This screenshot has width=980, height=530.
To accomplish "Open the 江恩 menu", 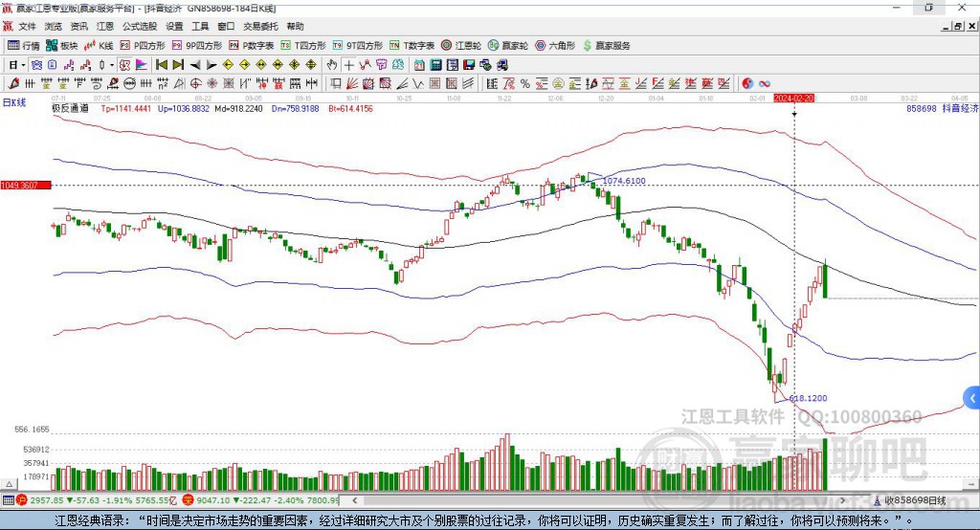I will tap(105, 26).
